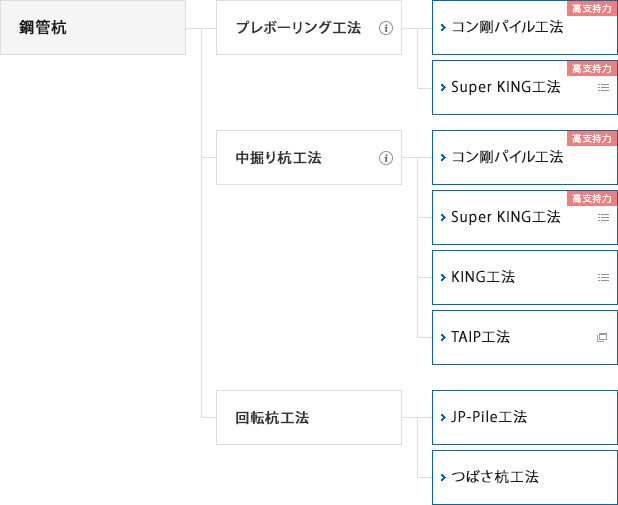
Task: Open コン剛パイル工法 link under プレボーリング工法
Action: (507, 27)
